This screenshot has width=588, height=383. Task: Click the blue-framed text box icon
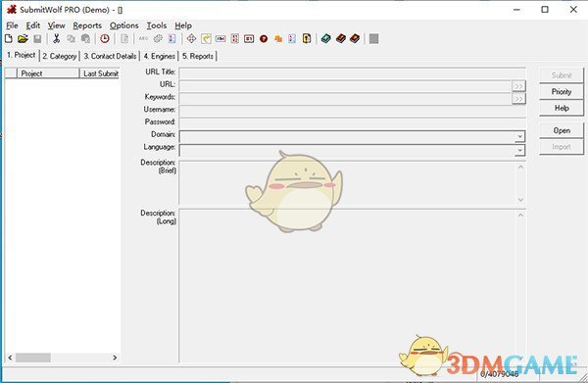pyautogui.click(x=220, y=38)
